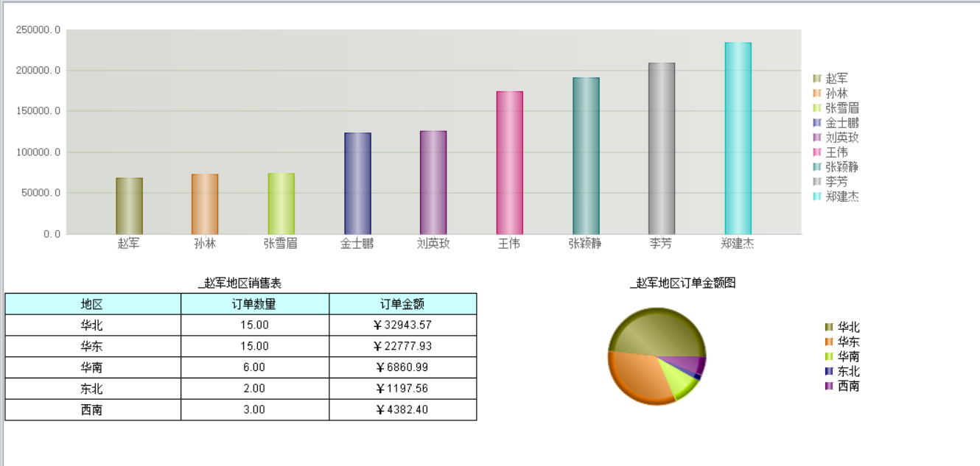Click the 2.00 order quantity cell
Screen dimensions: 980x466
[255, 389]
